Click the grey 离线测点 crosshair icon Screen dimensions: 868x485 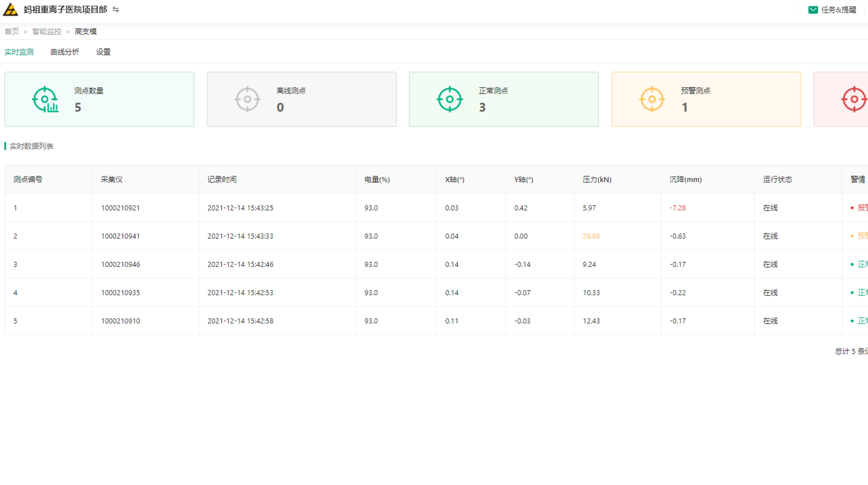[247, 99]
